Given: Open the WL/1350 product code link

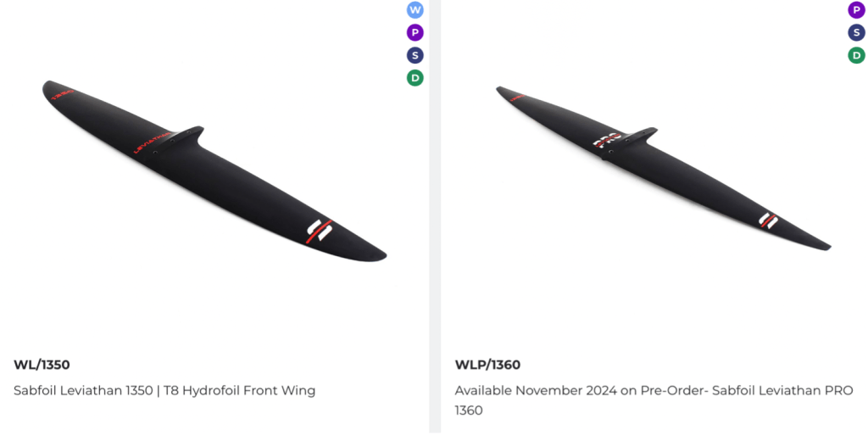Looking at the screenshot, I should (42, 365).
